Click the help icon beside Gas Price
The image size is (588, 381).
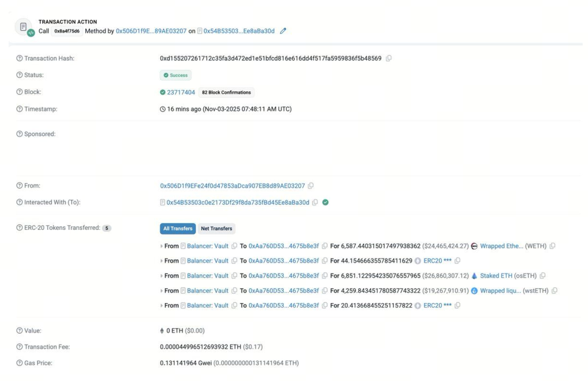pos(19,363)
